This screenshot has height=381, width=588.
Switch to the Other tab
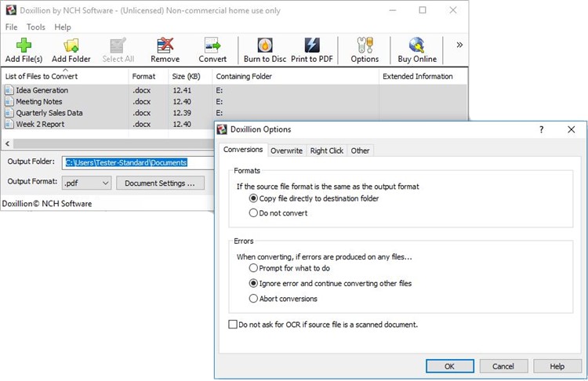point(360,151)
